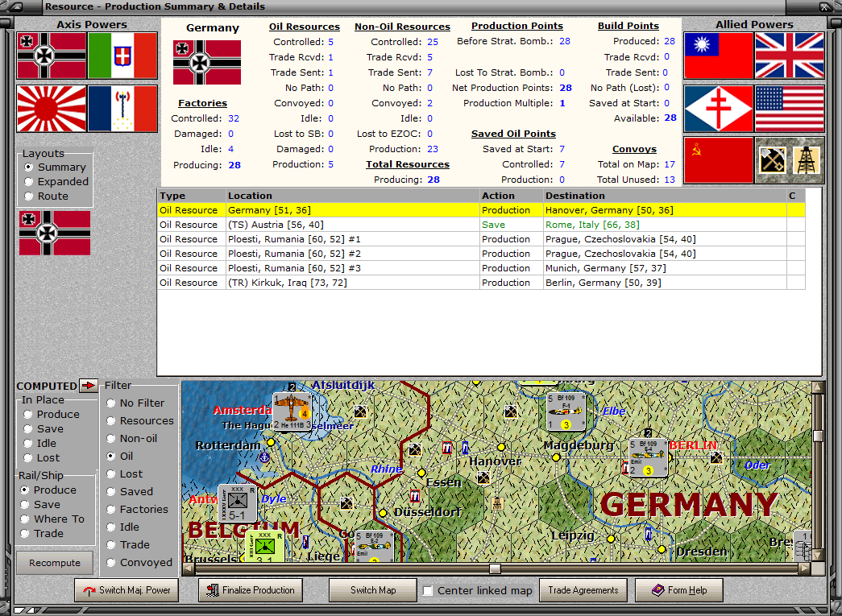
Task: Select the China flag in Allied Powers
Action: (719, 56)
